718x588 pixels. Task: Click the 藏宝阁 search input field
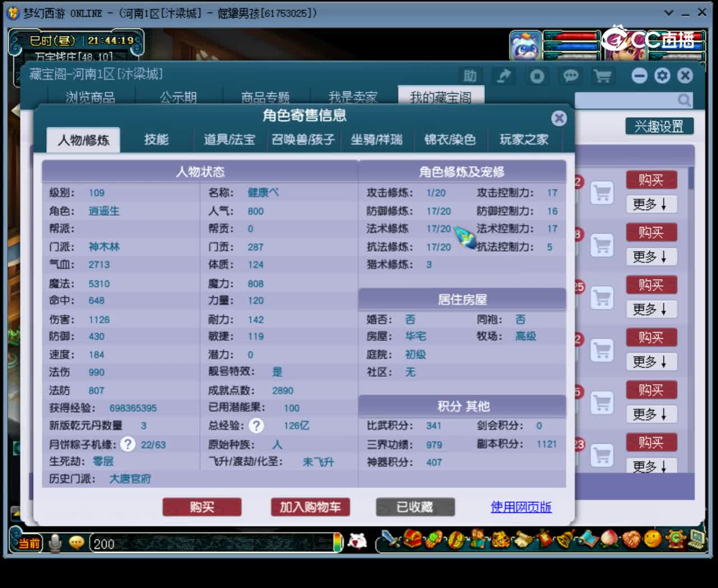(625, 100)
